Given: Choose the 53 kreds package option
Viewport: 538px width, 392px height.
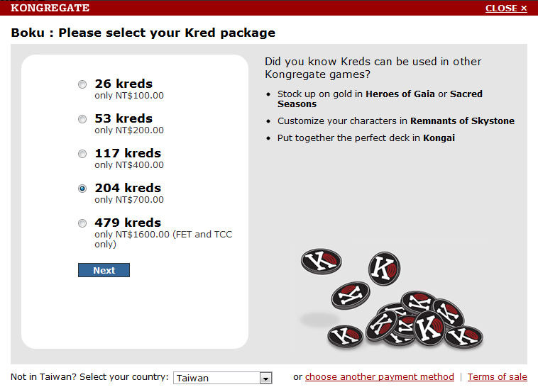Looking at the screenshot, I should pos(82,119).
